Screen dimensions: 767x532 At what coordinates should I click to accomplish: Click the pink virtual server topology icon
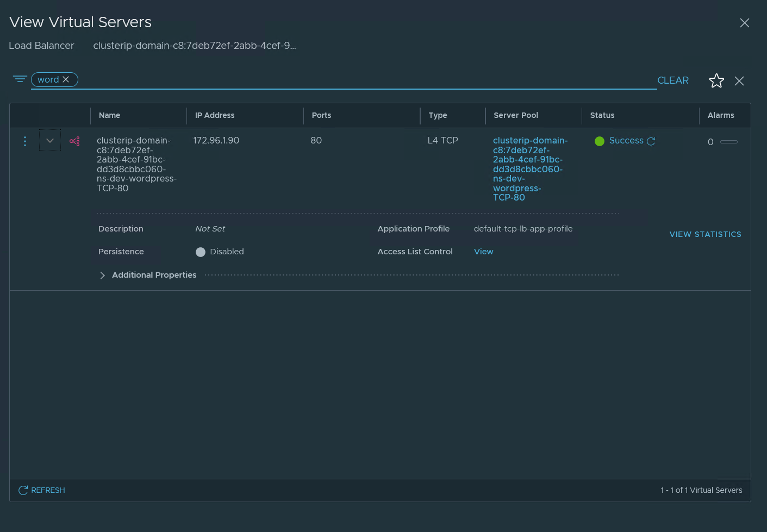pyautogui.click(x=74, y=141)
